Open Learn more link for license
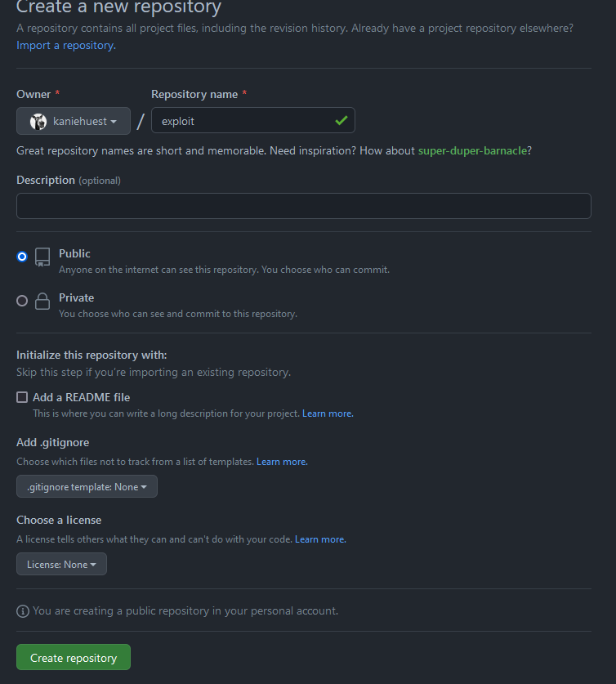Image resolution: width=616 pixels, height=684 pixels. (x=320, y=539)
